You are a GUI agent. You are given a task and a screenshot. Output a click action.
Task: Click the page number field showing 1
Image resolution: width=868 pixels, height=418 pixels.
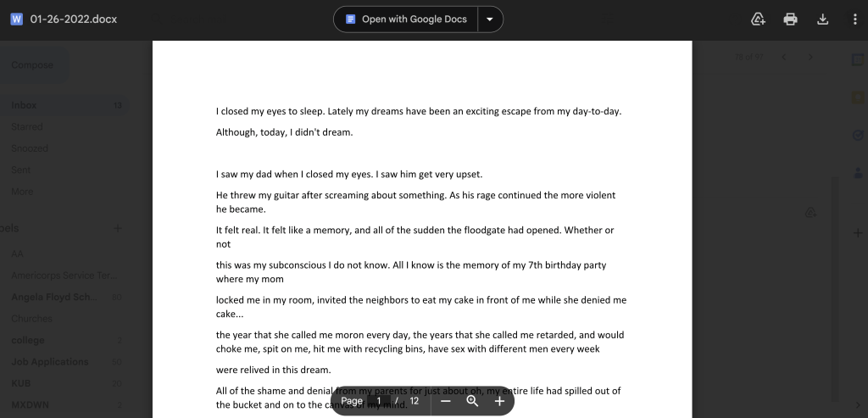click(x=379, y=401)
